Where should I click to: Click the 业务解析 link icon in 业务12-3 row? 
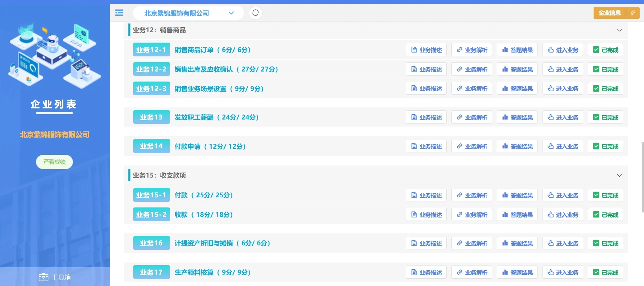[x=459, y=89]
